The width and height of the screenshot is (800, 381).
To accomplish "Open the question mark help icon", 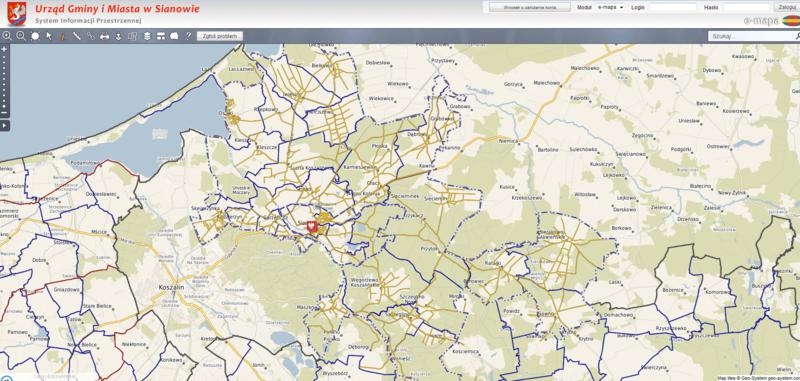I will pos(188,36).
